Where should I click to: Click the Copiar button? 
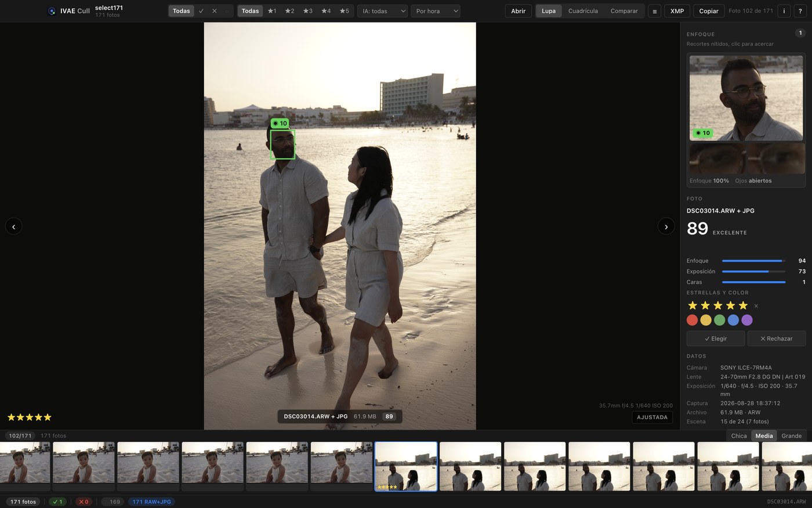coord(708,11)
